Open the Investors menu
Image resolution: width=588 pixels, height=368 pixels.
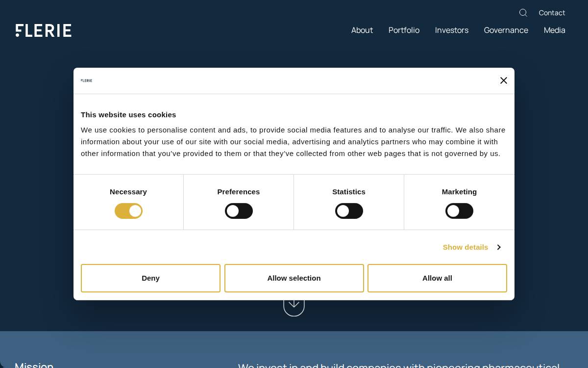click(452, 30)
